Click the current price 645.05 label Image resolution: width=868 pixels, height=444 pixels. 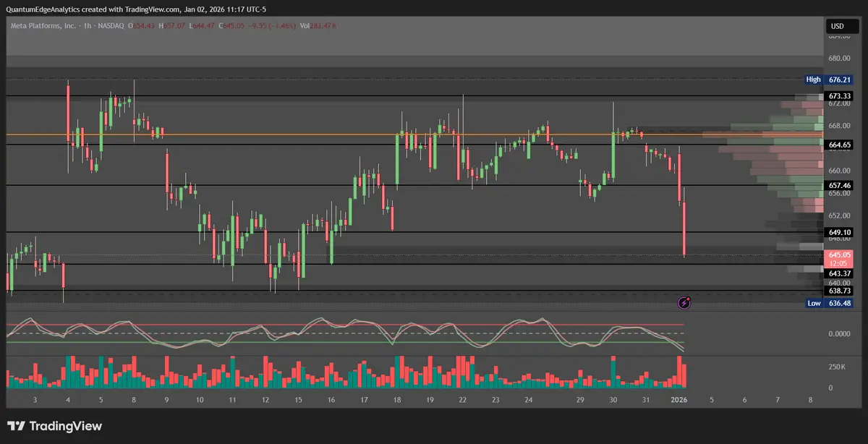(x=839, y=259)
